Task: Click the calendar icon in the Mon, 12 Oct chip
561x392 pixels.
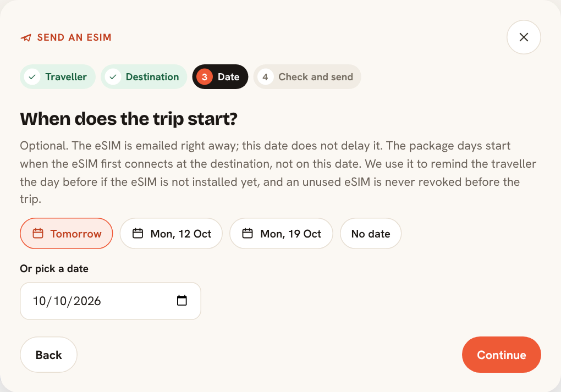Action: [x=137, y=234]
